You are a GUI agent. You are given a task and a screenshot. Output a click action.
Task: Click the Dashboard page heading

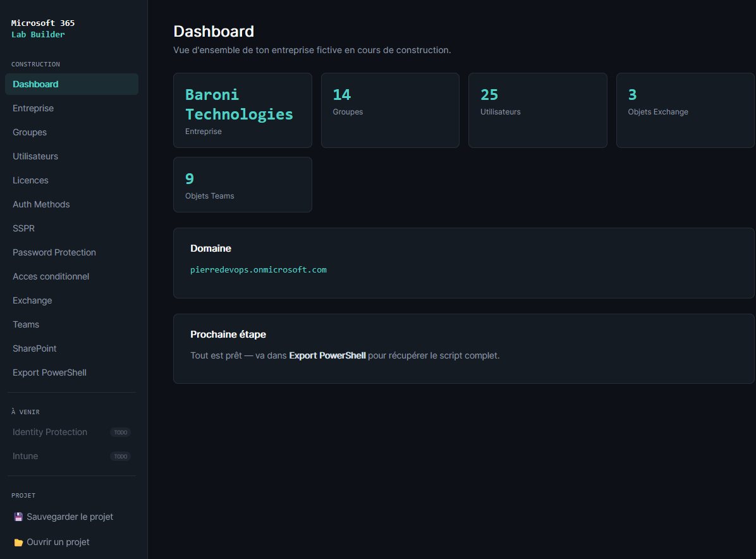coord(214,32)
